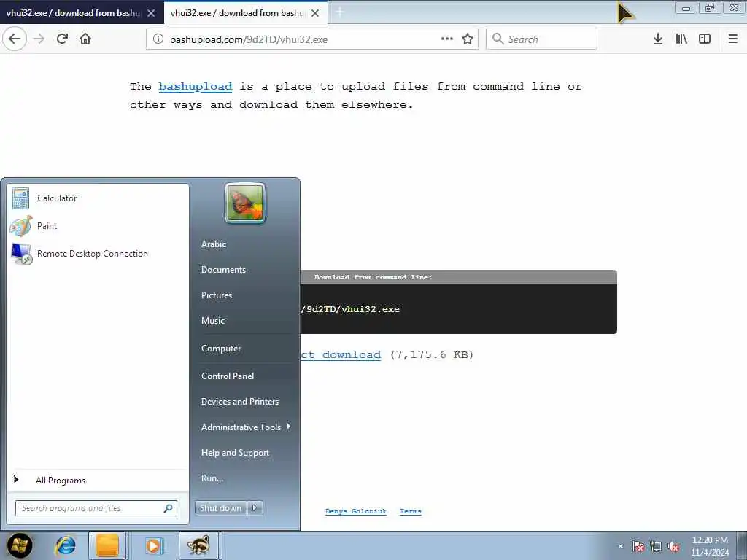This screenshot has height=560, width=747.
Task: Click the Shut down button
Action: tap(220, 508)
